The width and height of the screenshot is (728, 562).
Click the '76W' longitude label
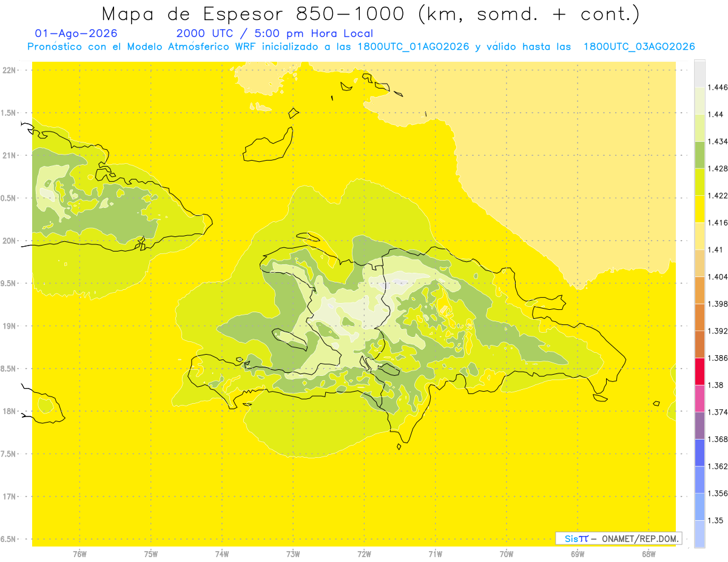pos(80,554)
